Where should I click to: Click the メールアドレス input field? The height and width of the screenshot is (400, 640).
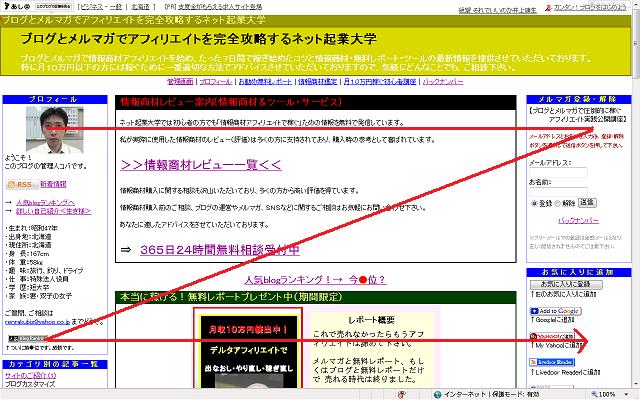click(x=558, y=172)
